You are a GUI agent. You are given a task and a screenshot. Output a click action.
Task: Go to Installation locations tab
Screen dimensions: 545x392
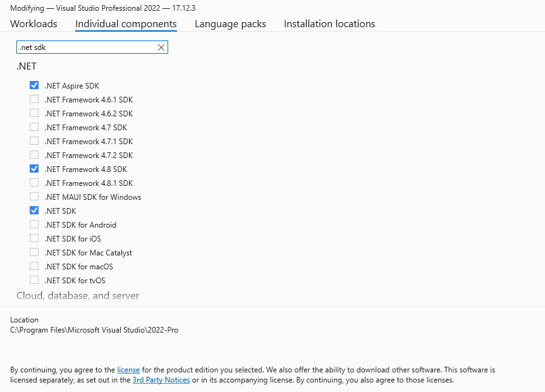pyautogui.click(x=329, y=24)
